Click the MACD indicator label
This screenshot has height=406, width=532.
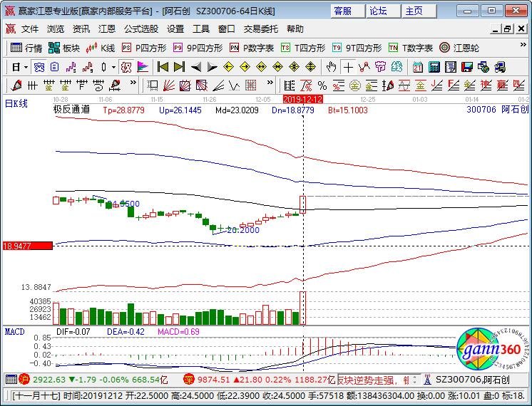click(14, 331)
